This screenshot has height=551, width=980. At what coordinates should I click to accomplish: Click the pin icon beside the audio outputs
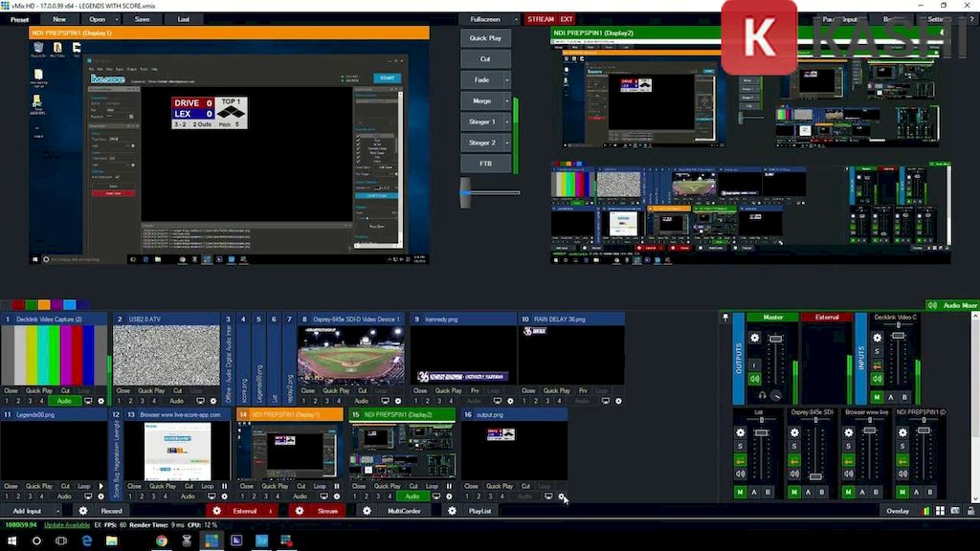tap(725, 318)
